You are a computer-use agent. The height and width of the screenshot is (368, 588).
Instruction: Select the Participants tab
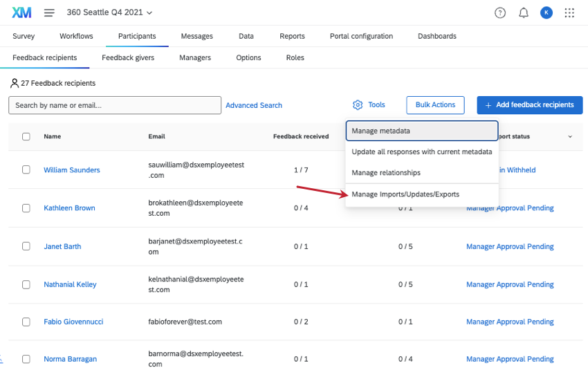click(137, 36)
